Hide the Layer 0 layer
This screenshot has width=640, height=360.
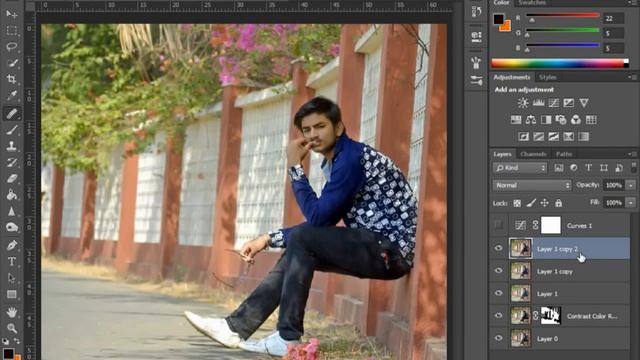click(498, 338)
